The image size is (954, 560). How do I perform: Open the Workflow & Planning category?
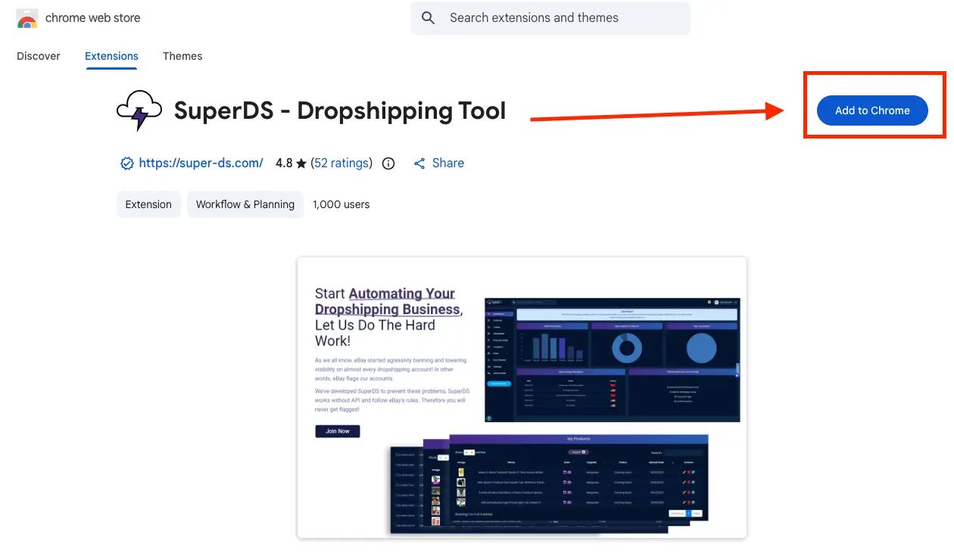[245, 204]
